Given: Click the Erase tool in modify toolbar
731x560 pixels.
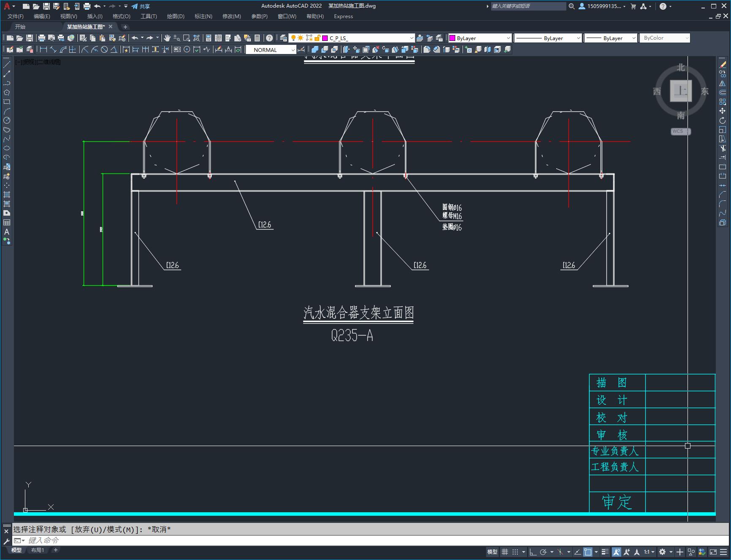Looking at the screenshot, I should click(723, 65).
